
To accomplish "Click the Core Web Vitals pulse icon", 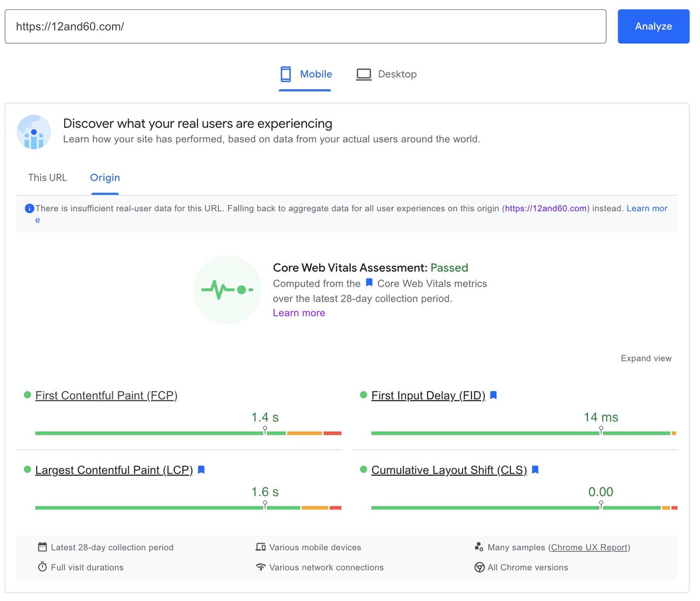I will coord(227,289).
